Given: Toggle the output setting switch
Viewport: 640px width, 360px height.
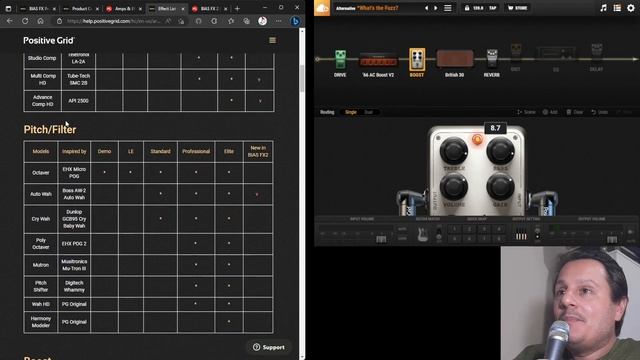Looking at the screenshot, I should (x=537, y=234).
